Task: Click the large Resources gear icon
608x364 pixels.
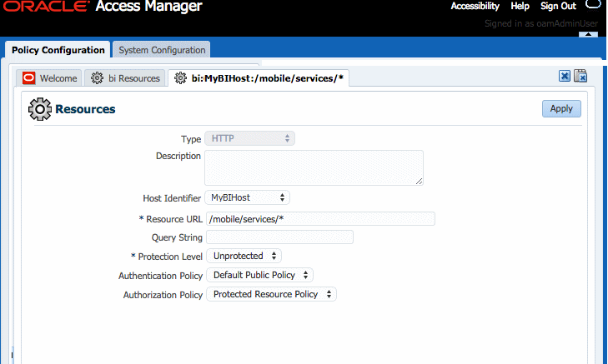Action: click(39, 109)
